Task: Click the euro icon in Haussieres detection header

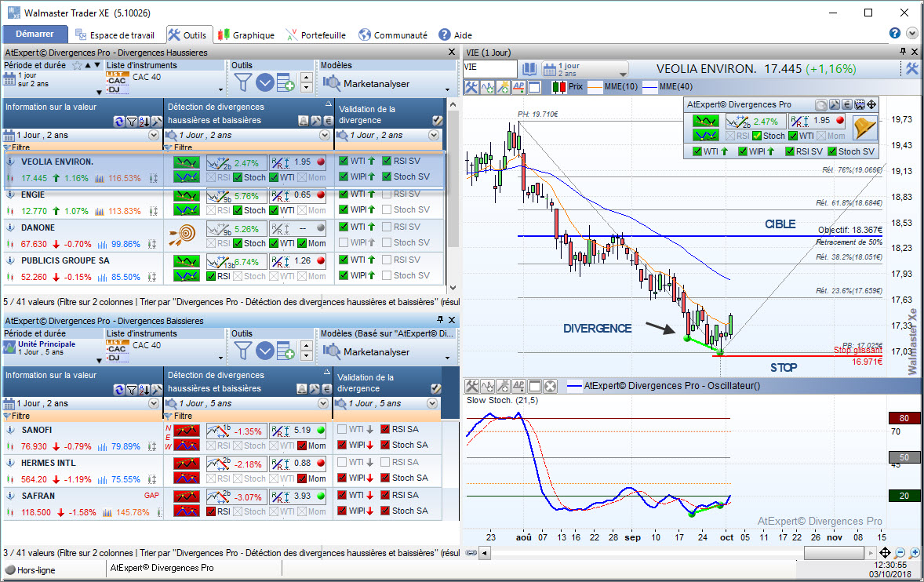Action: 328,121
